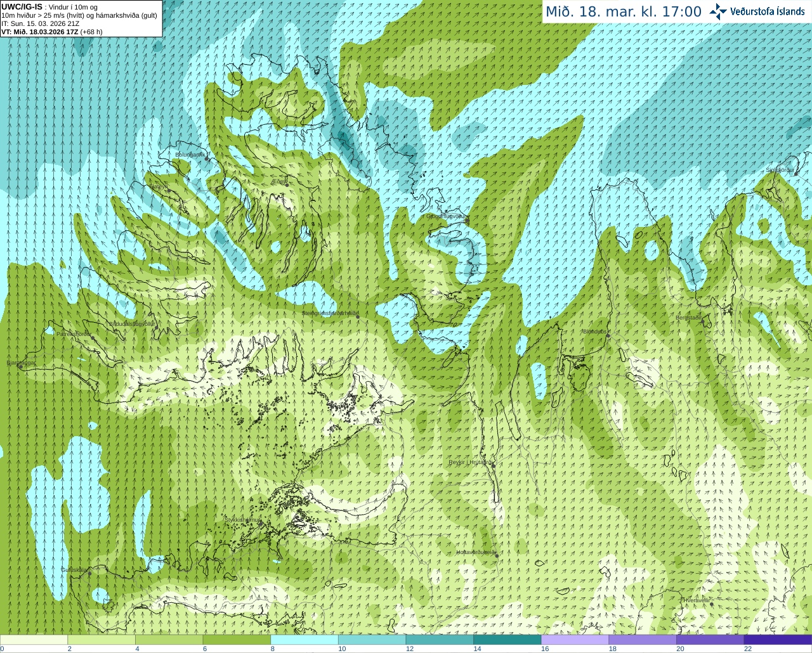Image resolution: width=812 pixels, height=653 pixels.
Task: Click the 6–8 m/s olive green legend swatch
Action: coord(237,640)
